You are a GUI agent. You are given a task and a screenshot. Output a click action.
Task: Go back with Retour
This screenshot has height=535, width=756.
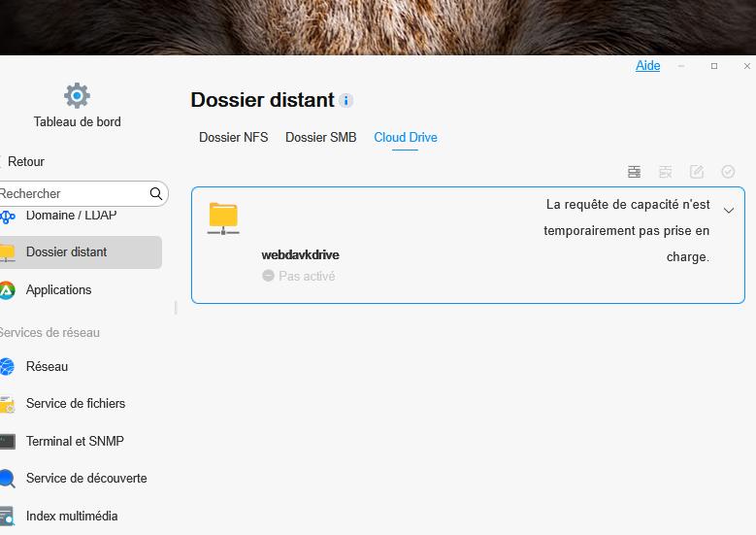tap(26, 161)
